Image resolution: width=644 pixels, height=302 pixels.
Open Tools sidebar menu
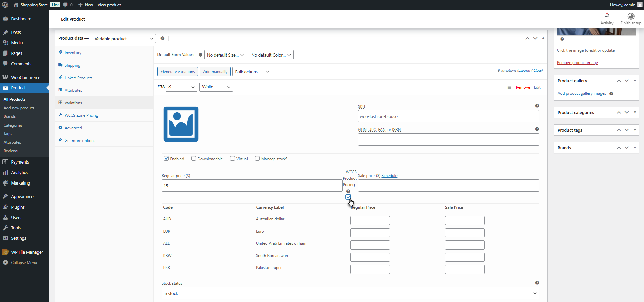pos(24,228)
